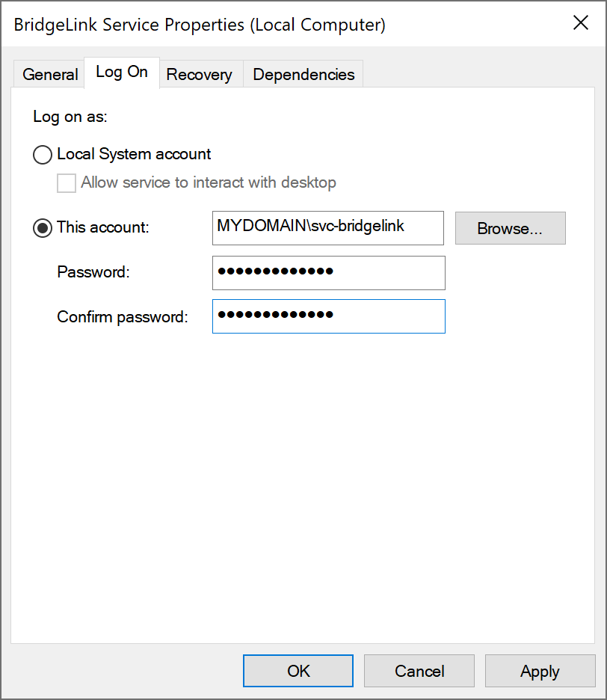Apply the log on changes
The height and width of the screenshot is (700, 607).
[x=540, y=671]
